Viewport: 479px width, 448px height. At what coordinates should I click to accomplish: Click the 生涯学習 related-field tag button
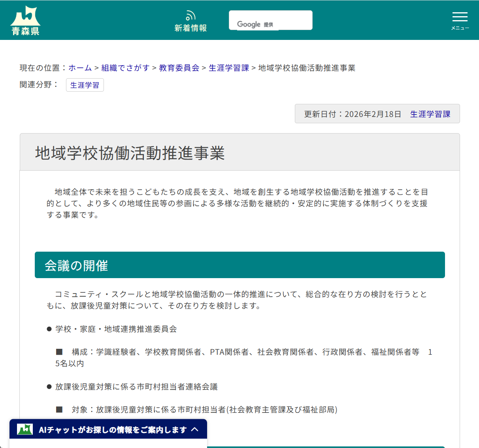85,85
